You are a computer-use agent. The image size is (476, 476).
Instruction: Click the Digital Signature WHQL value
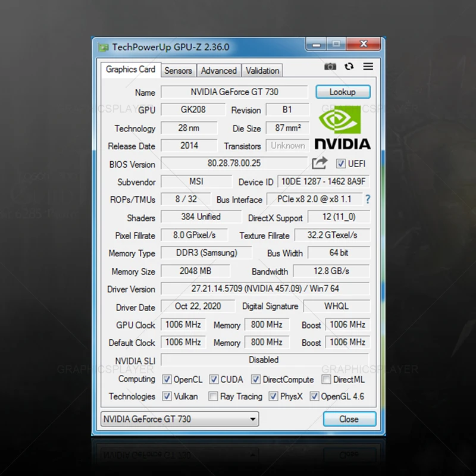(336, 306)
